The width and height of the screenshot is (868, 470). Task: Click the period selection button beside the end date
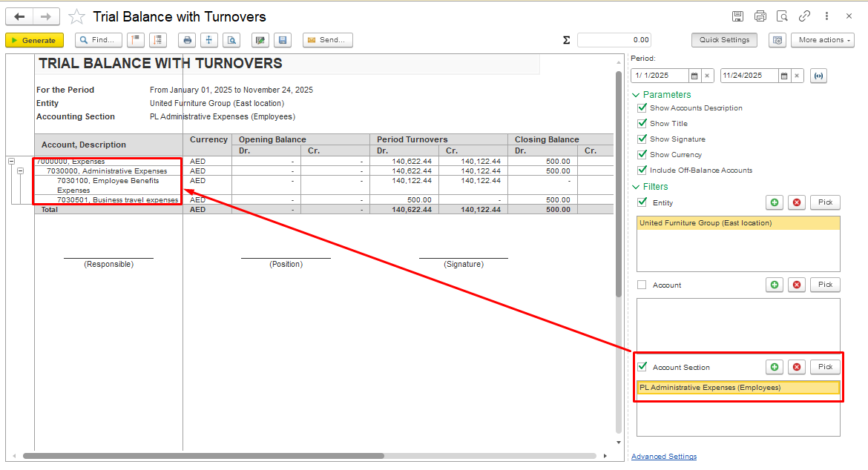pos(818,76)
